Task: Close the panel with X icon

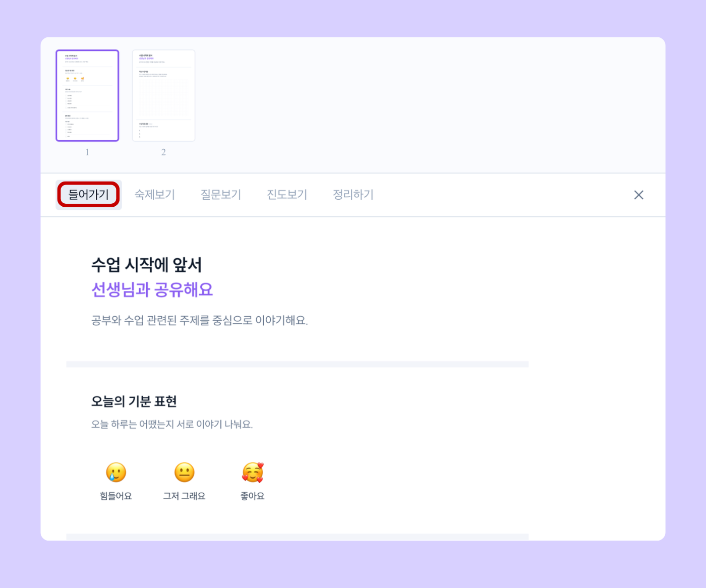Action: [638, 195]
